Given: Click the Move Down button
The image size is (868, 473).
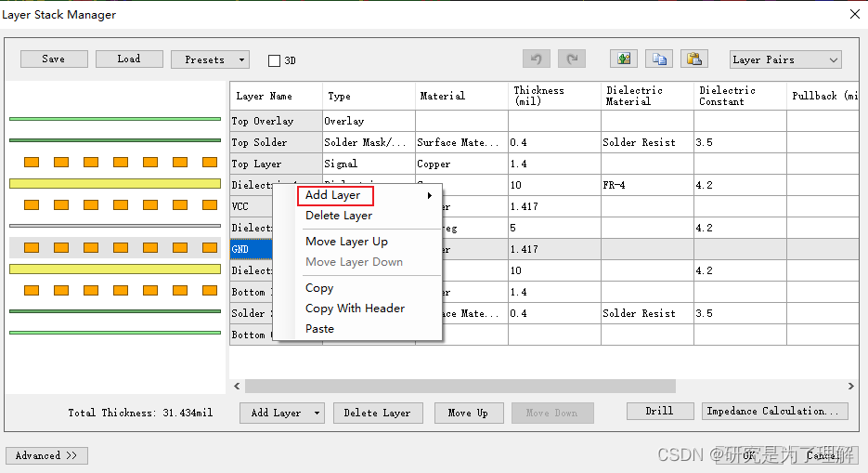Looking at the screenshot, I should pyautogui.click(x=552, y=414).
